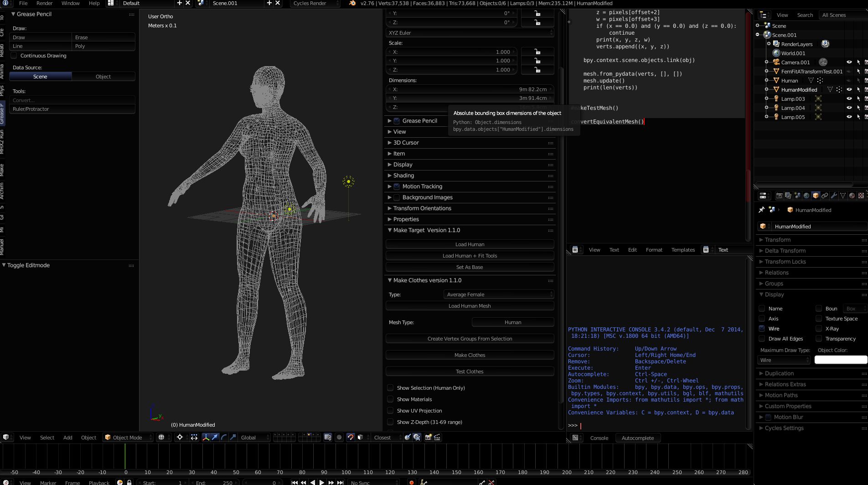Click Object Color white swatch

pyautogui.click(x=841, y=360)
